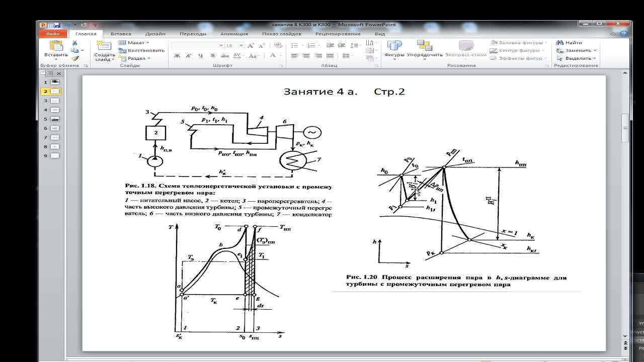Click the Copy icon in clipboard group
The width and height of the screenshot is (644, 362).
(x=74, y=50)
